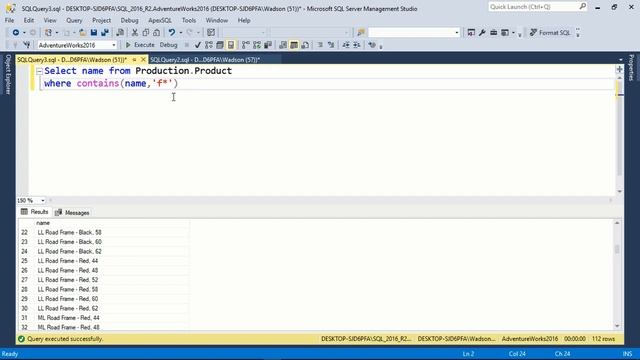This screenshot has width=640, height=360.
Task: Click the New Query toolbar icon
Action: (x=48, y=33)
